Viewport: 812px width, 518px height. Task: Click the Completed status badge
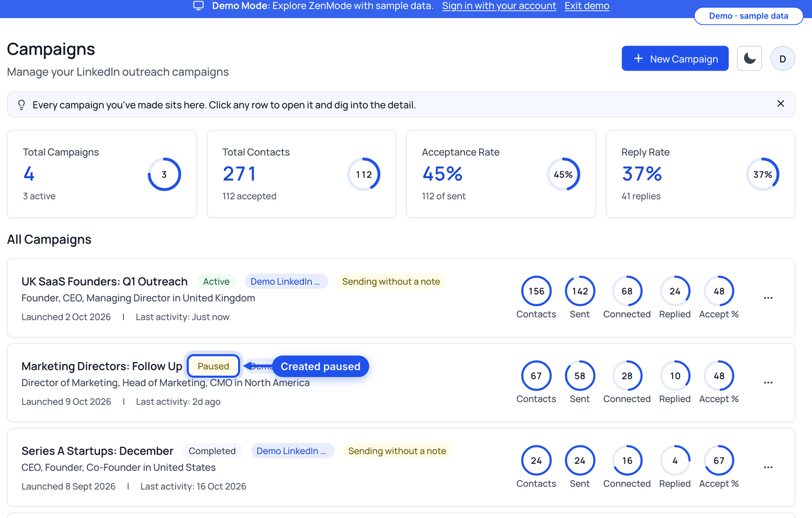(212, 451)
